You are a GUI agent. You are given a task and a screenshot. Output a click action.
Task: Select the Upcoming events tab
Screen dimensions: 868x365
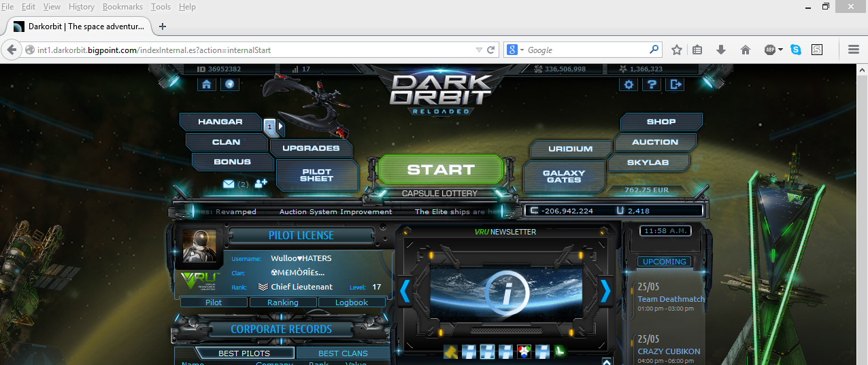pos(664,262)
